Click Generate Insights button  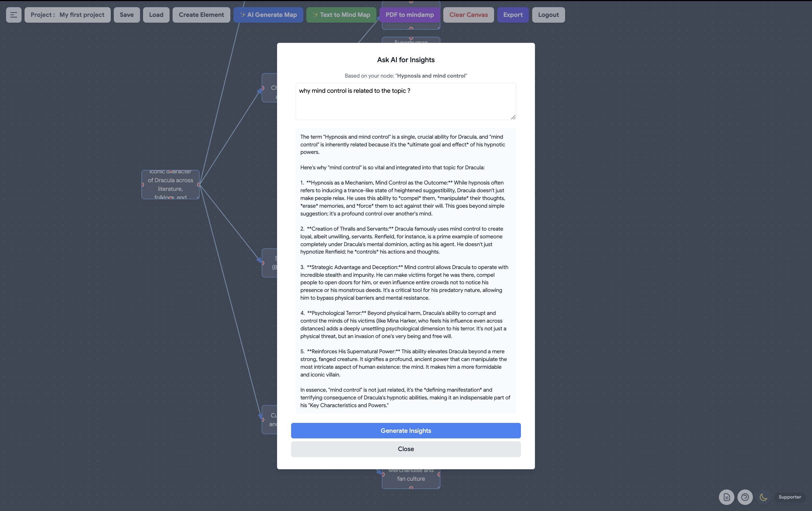[x=406, y=431]
